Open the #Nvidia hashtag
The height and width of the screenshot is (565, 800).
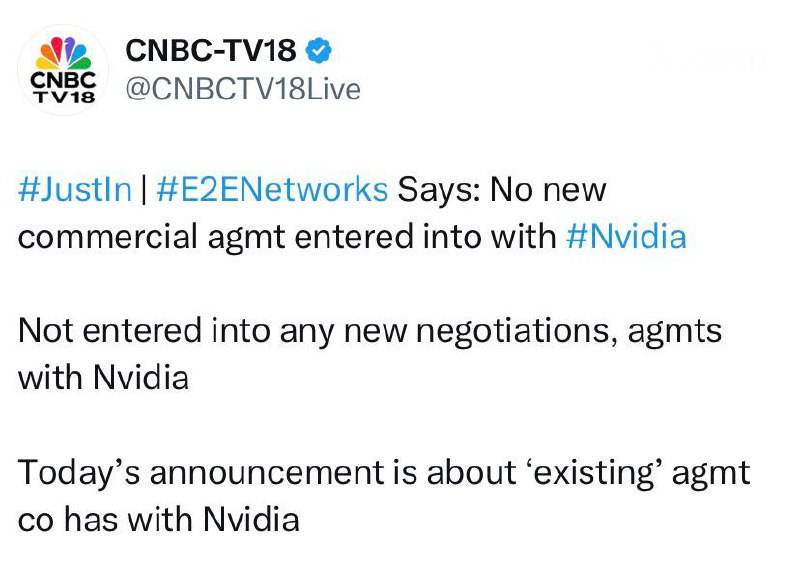point(626,236)
